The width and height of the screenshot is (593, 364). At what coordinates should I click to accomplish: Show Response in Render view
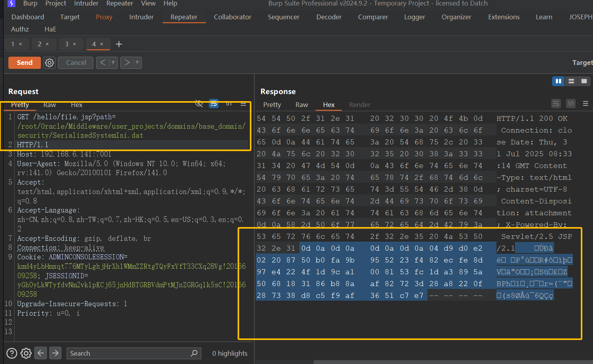(360, 105)
